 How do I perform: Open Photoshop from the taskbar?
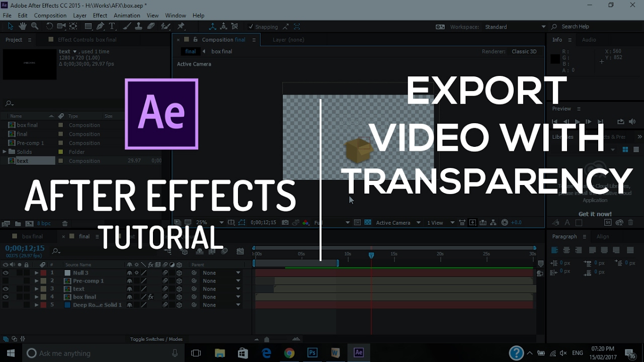pyautogui.click(x=312, y=353)
